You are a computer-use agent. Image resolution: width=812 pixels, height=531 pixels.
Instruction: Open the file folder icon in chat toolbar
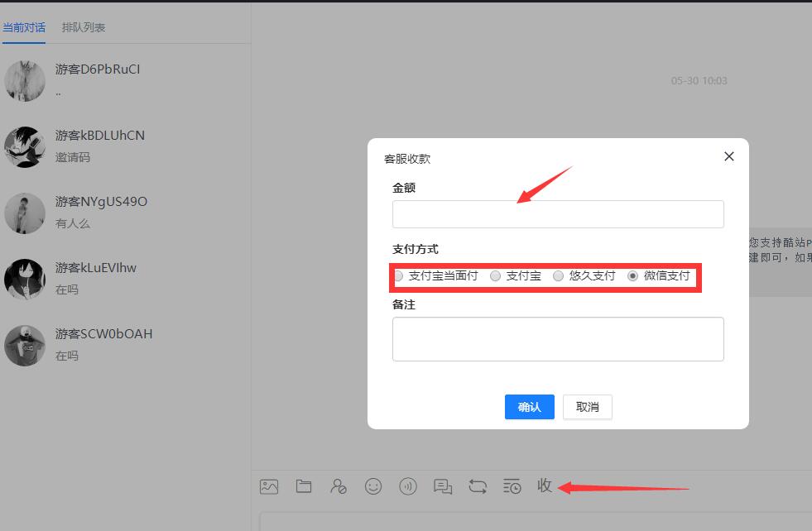point(304,486)
